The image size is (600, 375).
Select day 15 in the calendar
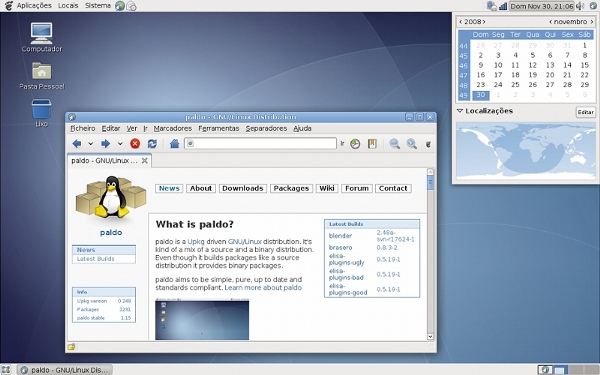(x=585, y=65)
